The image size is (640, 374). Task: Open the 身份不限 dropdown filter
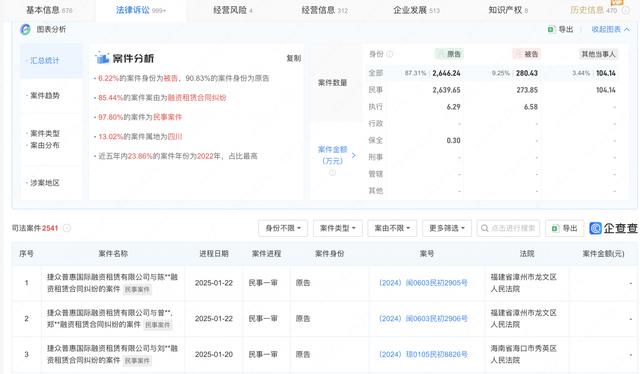[x=283, y=228]
